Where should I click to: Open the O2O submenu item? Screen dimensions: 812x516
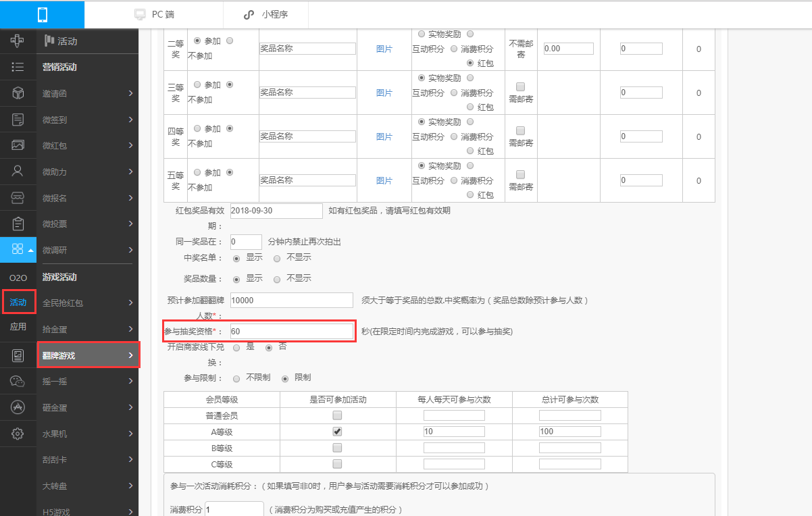[x=18, y=278]
